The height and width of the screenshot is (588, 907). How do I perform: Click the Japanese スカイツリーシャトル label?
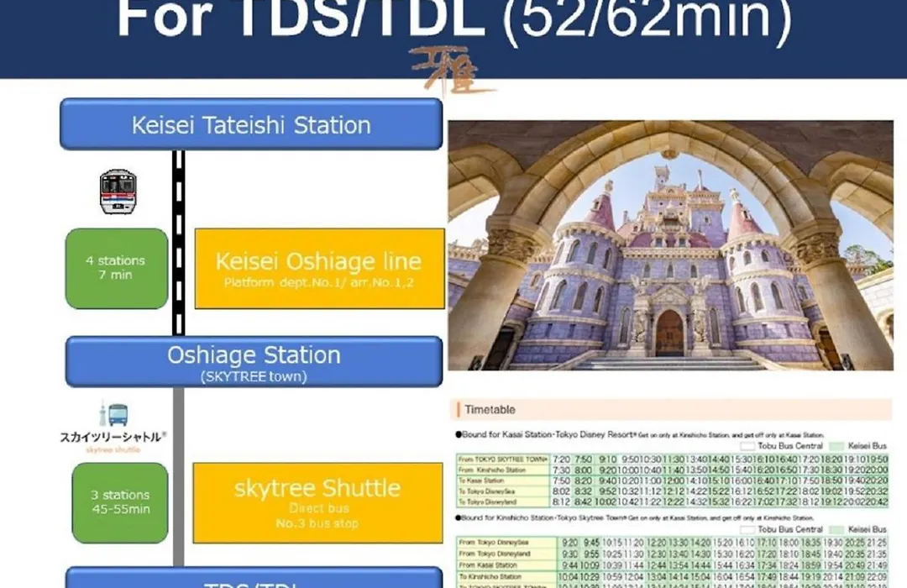[113, 437]
